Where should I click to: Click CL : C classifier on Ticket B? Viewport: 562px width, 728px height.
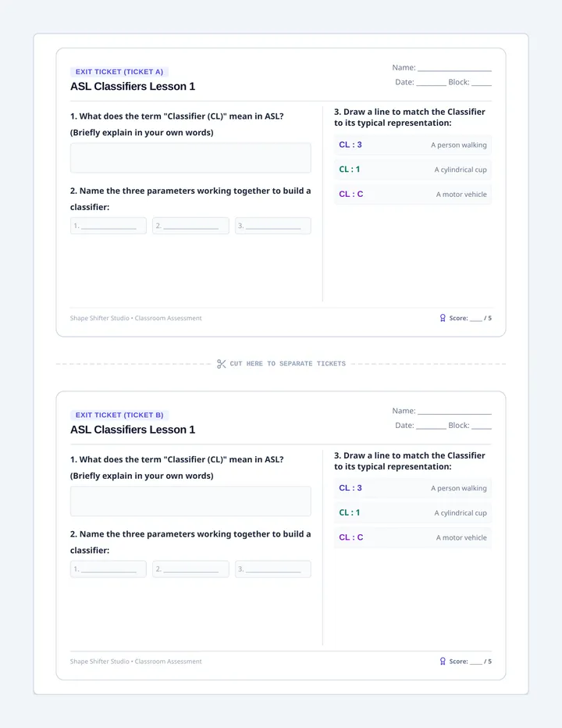(350, 537)
